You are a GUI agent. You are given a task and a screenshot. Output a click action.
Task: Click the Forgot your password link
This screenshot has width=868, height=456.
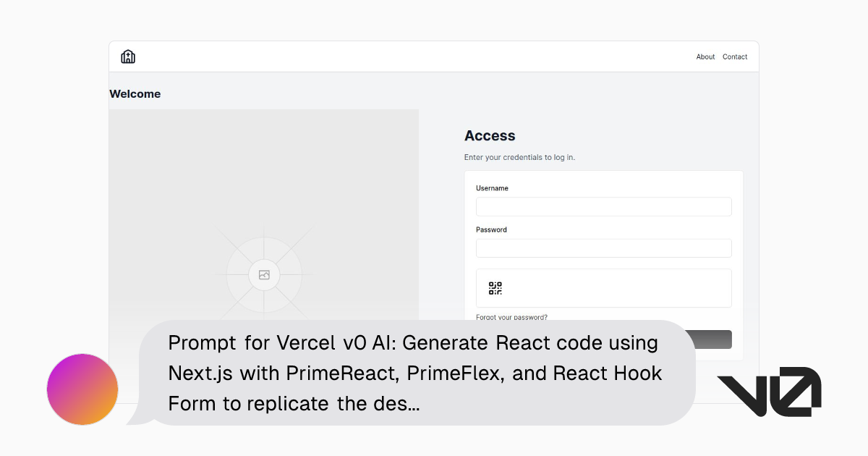[x=511, y=317]
